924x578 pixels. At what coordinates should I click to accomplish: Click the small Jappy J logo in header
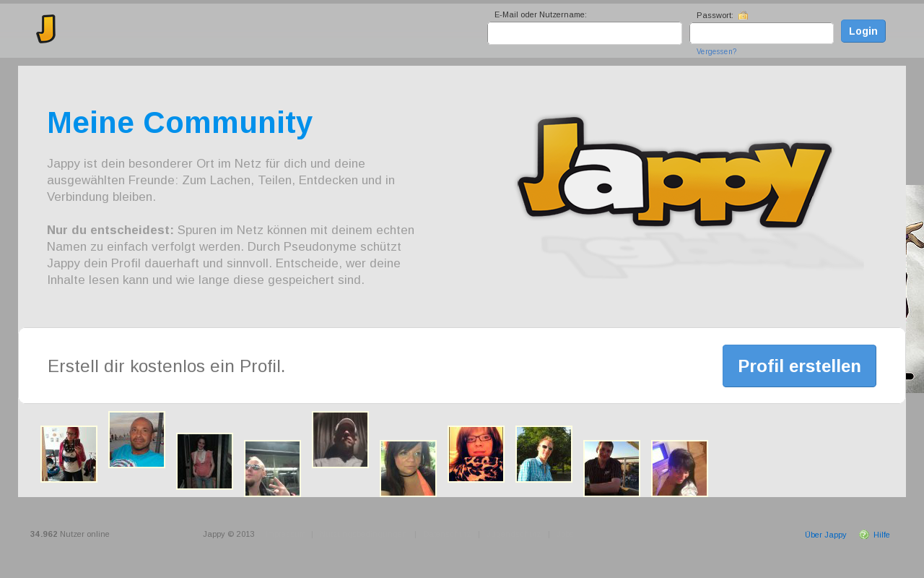(x=46, y=29)
